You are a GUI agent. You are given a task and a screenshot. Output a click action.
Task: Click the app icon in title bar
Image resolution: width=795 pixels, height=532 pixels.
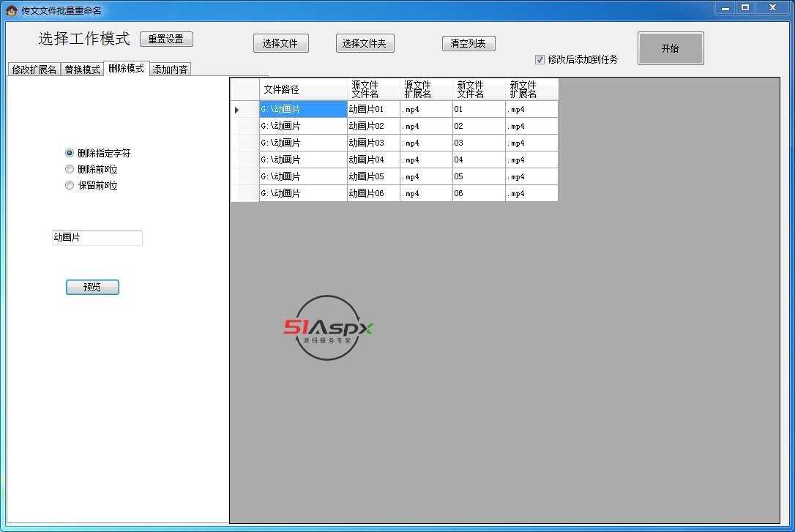(11, 10)
